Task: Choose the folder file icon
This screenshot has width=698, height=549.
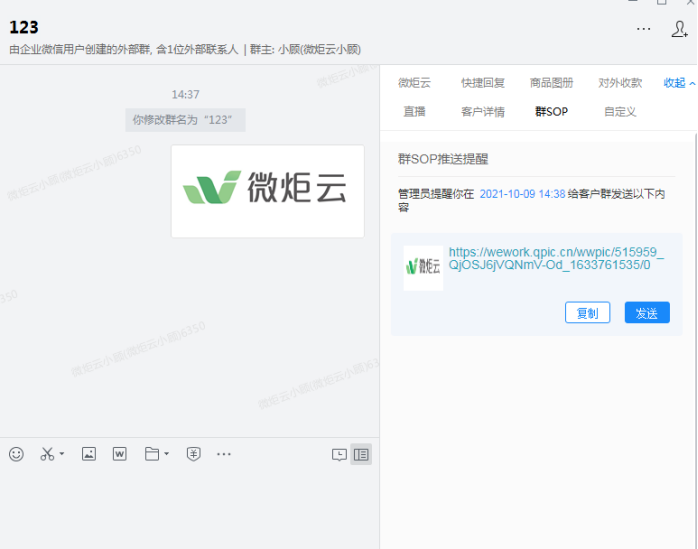Action: click(152, 454)
